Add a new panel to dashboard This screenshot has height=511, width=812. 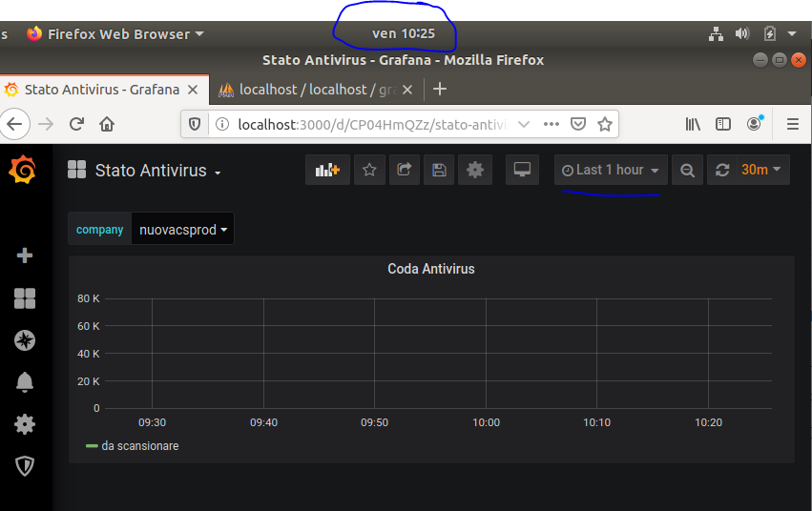pyautogui.click(x=327, y=170)
